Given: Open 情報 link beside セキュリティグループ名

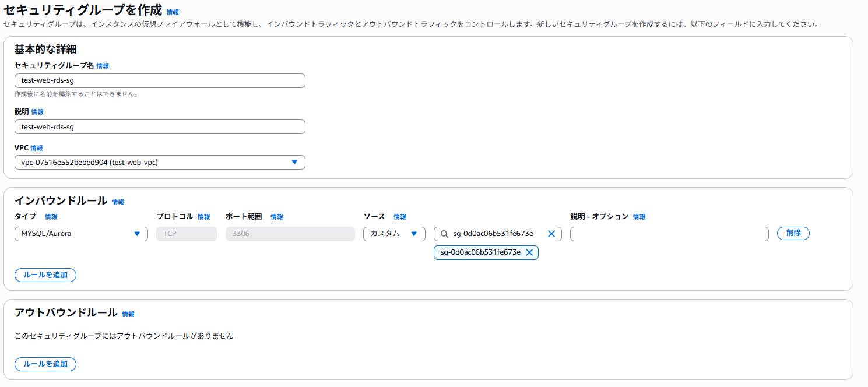Looking at the screenshot, I should coord(103,66).
